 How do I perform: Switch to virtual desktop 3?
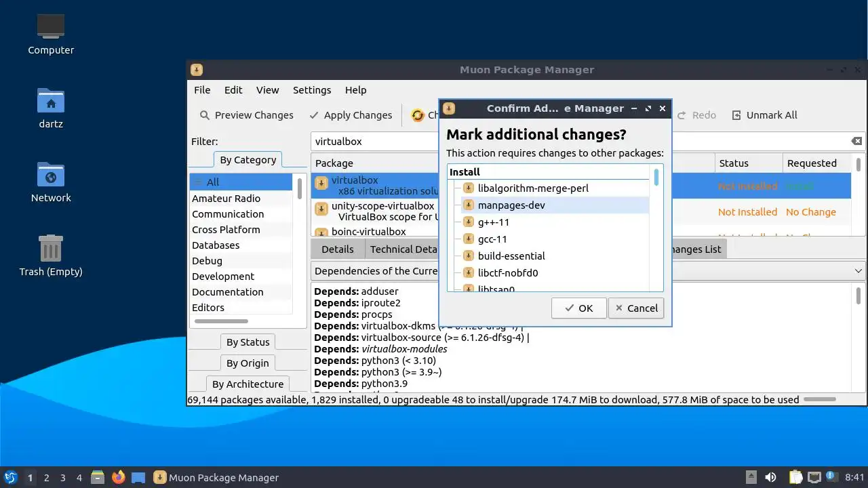tap(62, 477)
